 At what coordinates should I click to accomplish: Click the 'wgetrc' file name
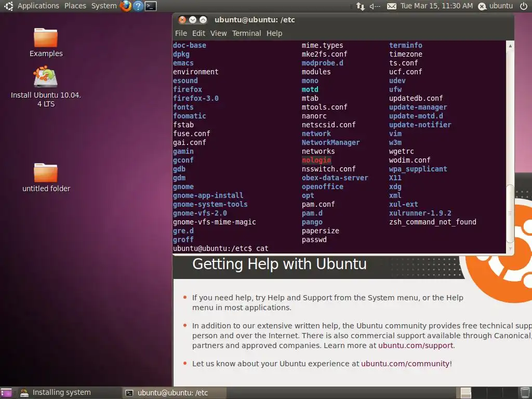coord(402,151)
